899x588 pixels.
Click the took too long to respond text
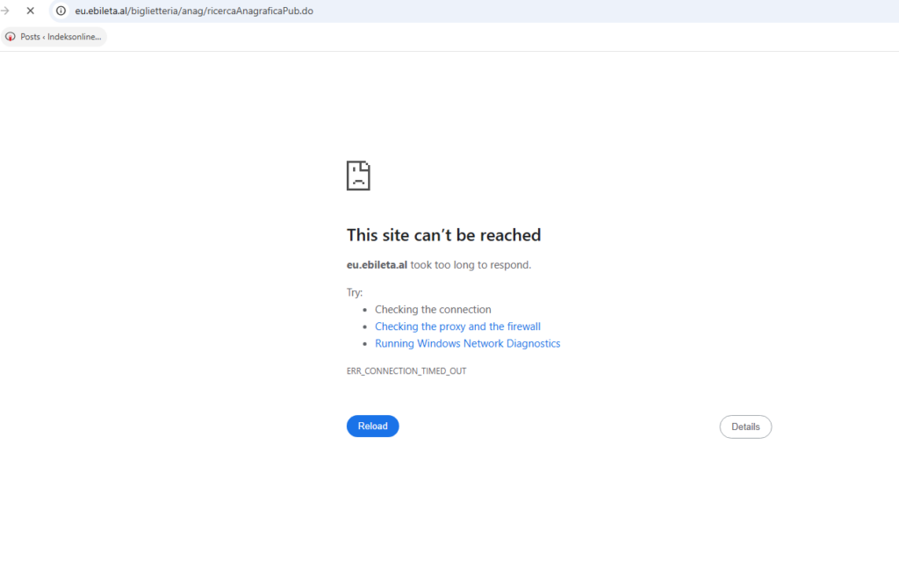click(471, 265)
